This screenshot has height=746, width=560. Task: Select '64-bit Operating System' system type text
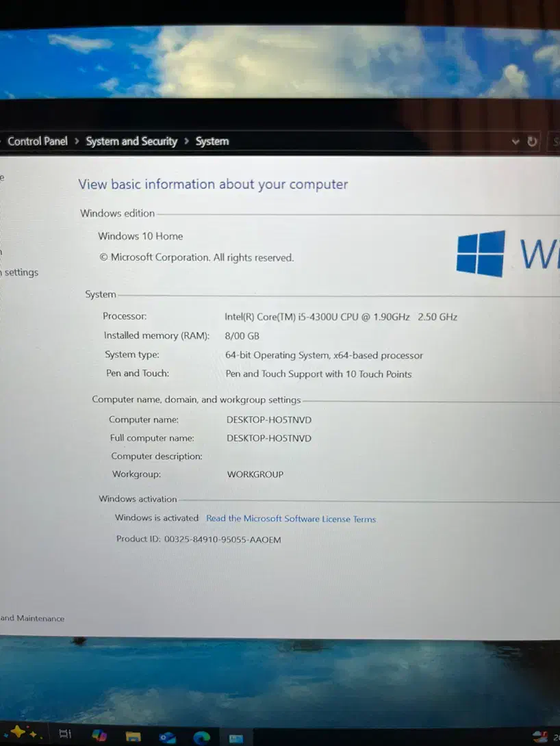click(277, 355)
